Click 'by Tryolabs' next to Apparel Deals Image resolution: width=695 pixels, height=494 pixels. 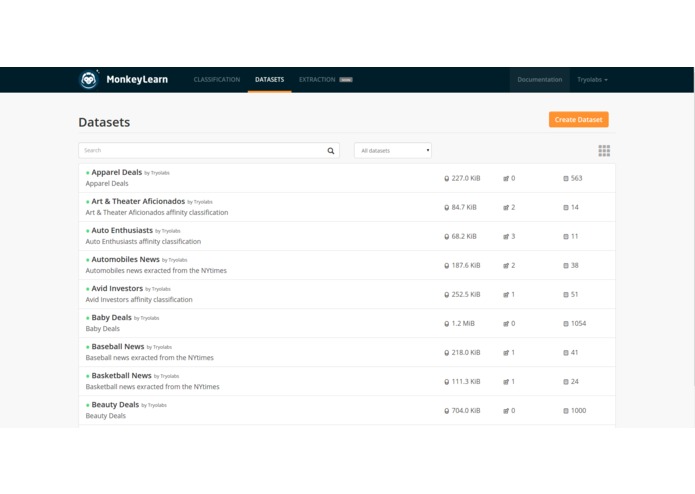pos(157,173)
